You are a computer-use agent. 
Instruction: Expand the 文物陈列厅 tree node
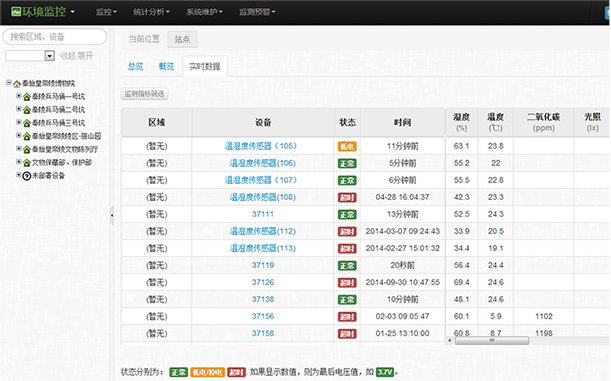(x=18, y=148)
